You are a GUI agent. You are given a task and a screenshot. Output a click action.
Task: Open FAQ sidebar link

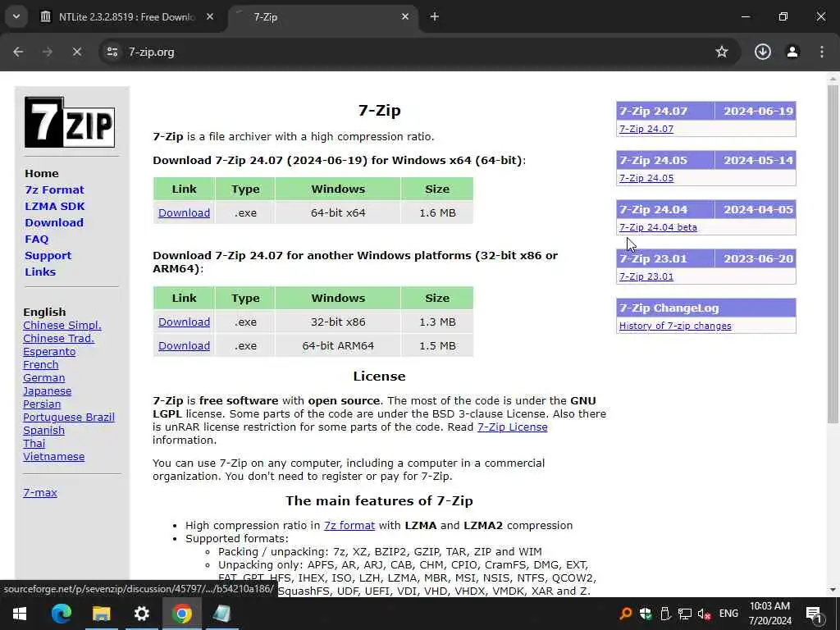(x=36, y=239)
